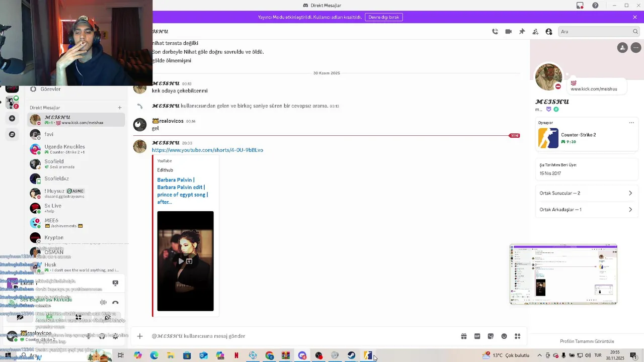Viewport: 644px width, 362px height.
Task: Open Microsoft Edge from taskbar
Action: click(x=154, y=355)
